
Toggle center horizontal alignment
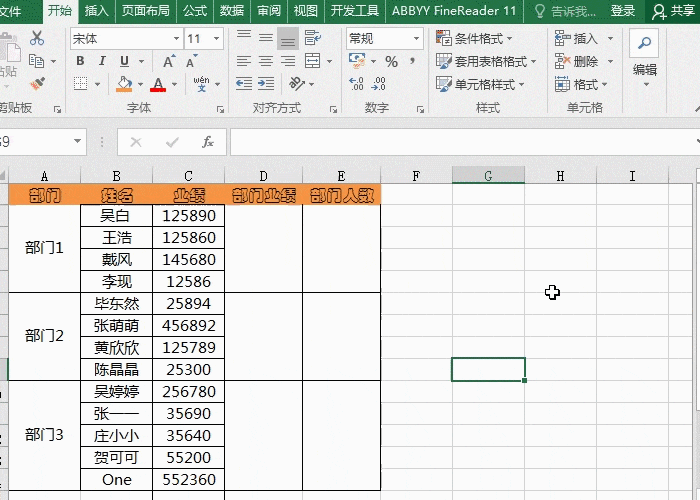click(265, 62)
